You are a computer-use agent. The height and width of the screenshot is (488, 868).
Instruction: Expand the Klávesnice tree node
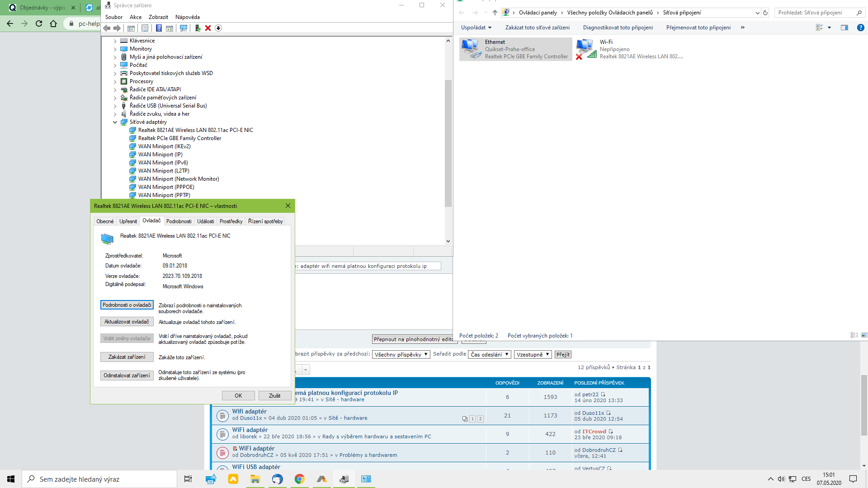pos(115,41)
